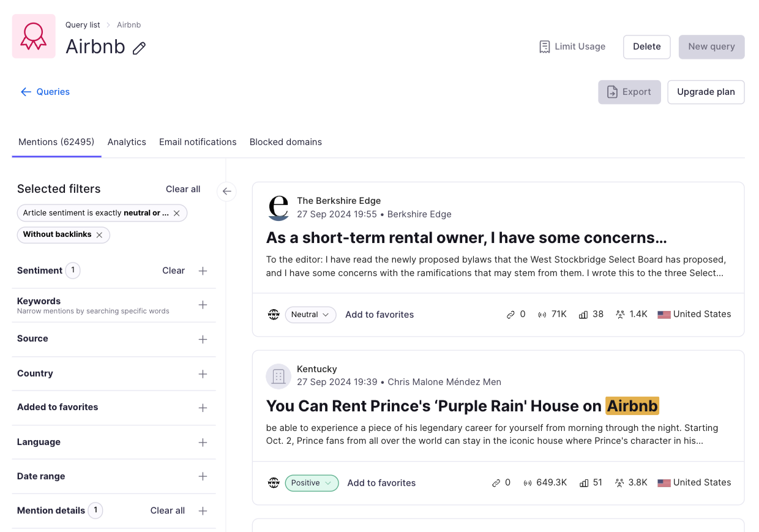
Task: Collapse the filters panel with the arrow icon
Action: (226, 192)
